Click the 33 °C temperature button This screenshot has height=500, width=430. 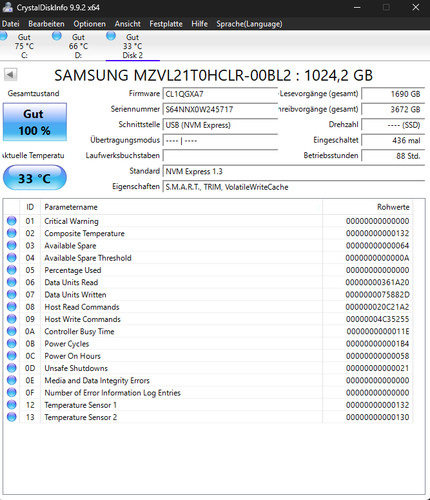coord(35,178)
